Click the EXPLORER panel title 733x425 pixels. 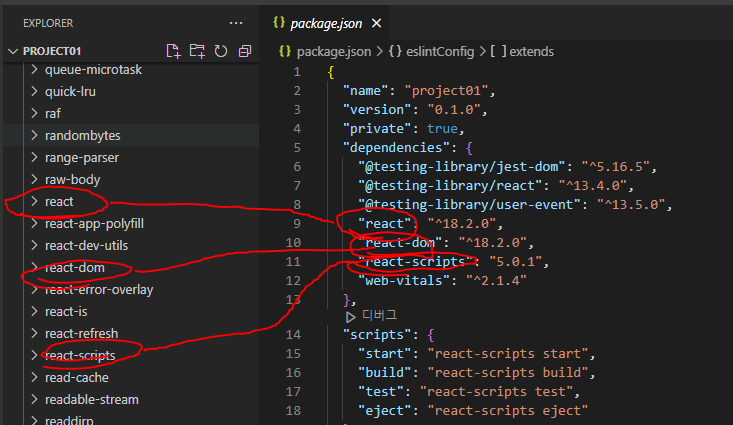[x=48, y=23]
